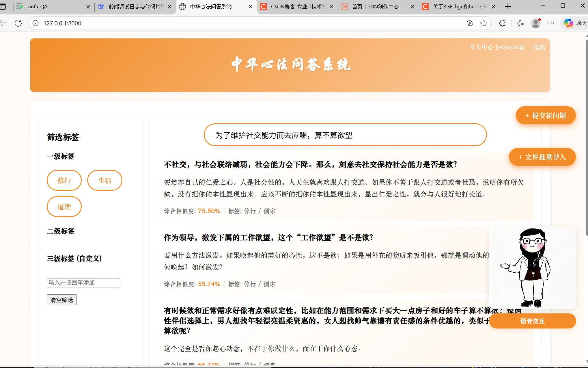Toggle the 生活 filter tag
This screenshot has width=588, height=368.
(105, 181)
